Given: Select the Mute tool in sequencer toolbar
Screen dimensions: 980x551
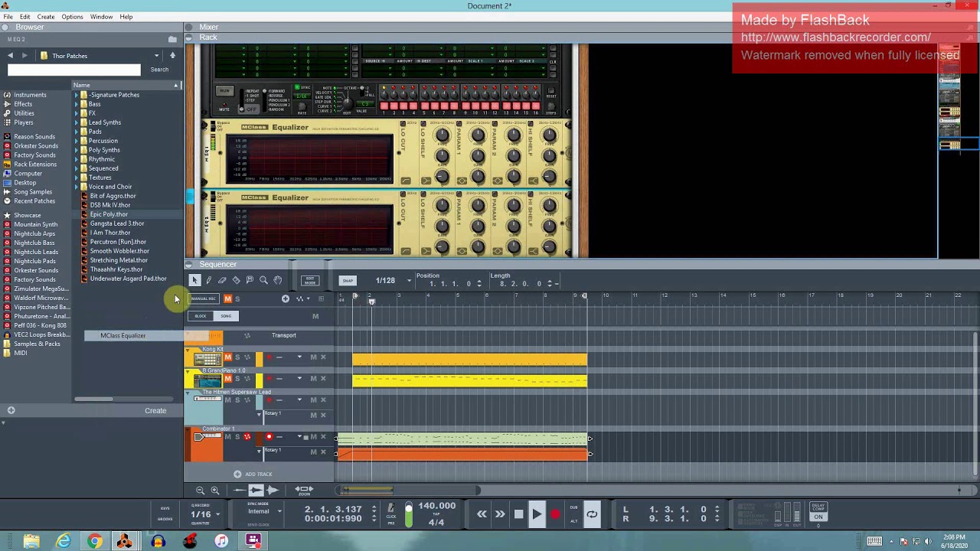Looking at the screenshot, I should point(250,281).
